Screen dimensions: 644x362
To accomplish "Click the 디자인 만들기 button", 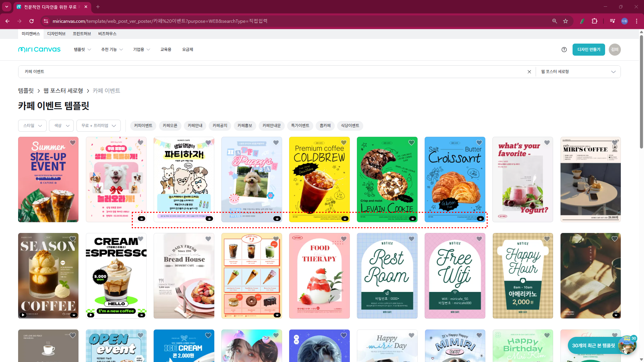I will click(589, 50).
